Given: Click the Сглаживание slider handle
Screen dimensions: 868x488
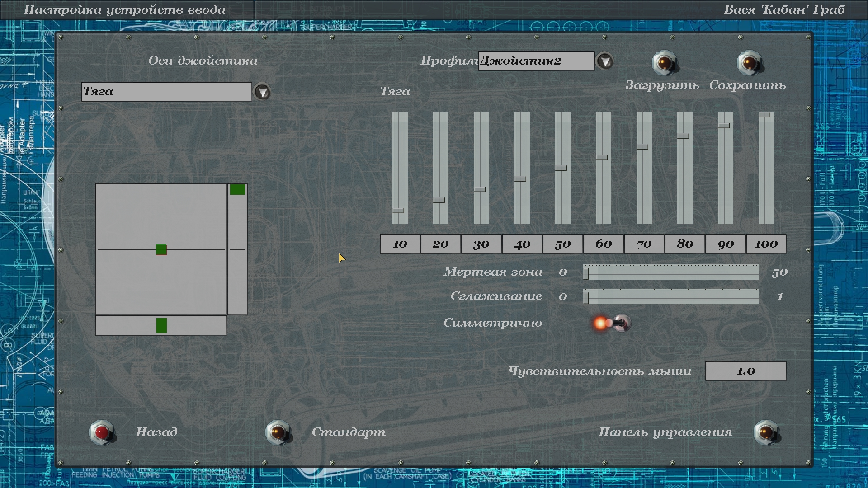Looking at the screenshot, I should [586, 297].
